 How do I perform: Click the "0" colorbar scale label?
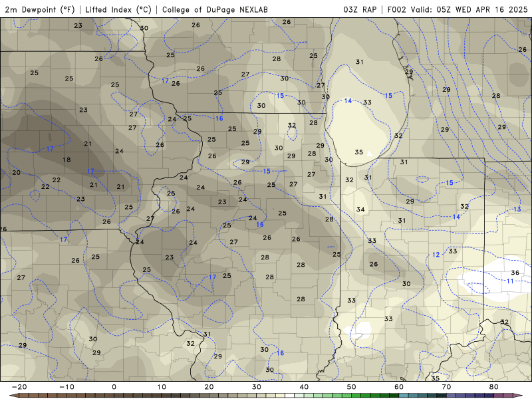(x=114, y=387)
